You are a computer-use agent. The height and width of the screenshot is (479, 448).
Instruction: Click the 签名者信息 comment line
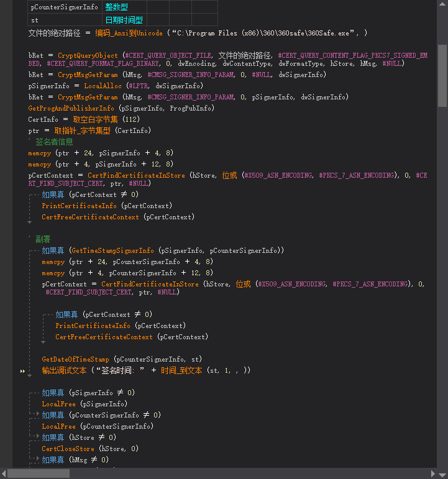[51, 142]
